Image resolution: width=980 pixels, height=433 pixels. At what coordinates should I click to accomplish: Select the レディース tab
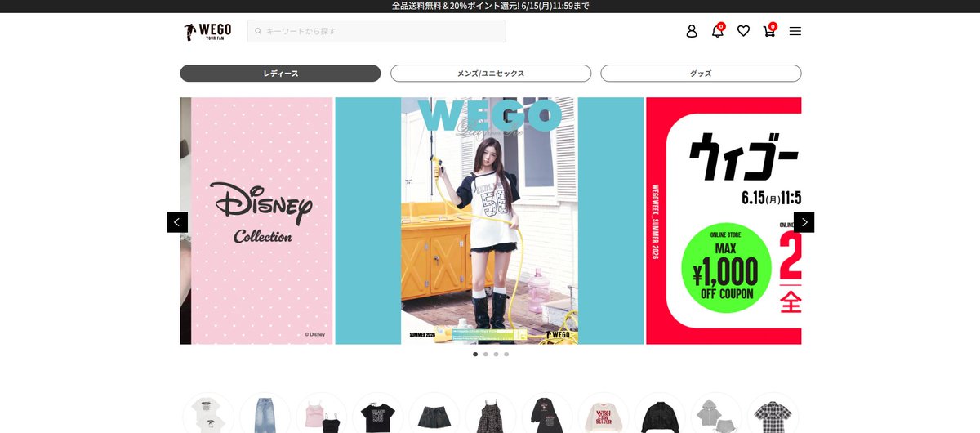[280, 74]
